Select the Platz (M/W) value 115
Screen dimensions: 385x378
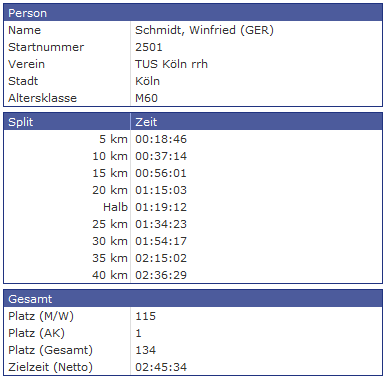(145, 316)
